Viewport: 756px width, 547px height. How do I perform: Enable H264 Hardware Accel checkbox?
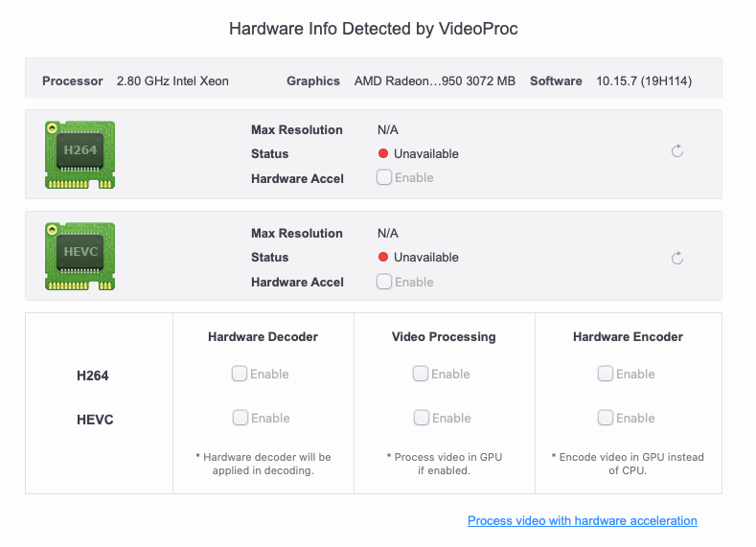tap(384, 177)
